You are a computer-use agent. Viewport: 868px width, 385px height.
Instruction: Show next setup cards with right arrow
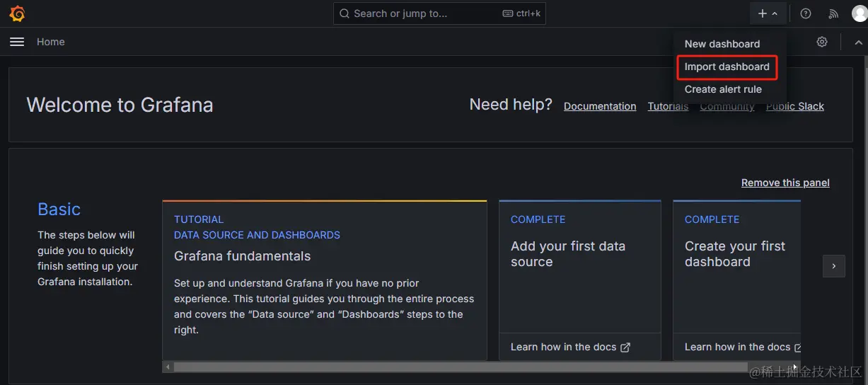[x=834, y=266]
